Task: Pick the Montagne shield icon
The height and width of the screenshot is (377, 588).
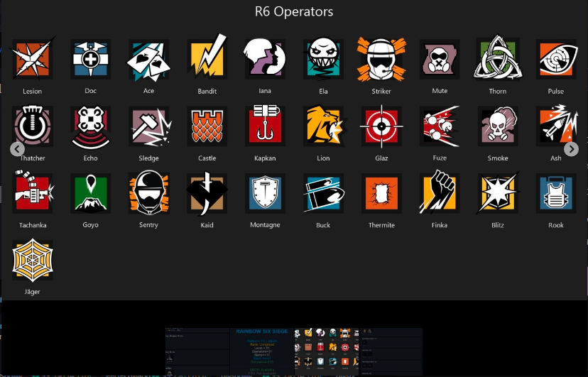Action: [265, 193]
